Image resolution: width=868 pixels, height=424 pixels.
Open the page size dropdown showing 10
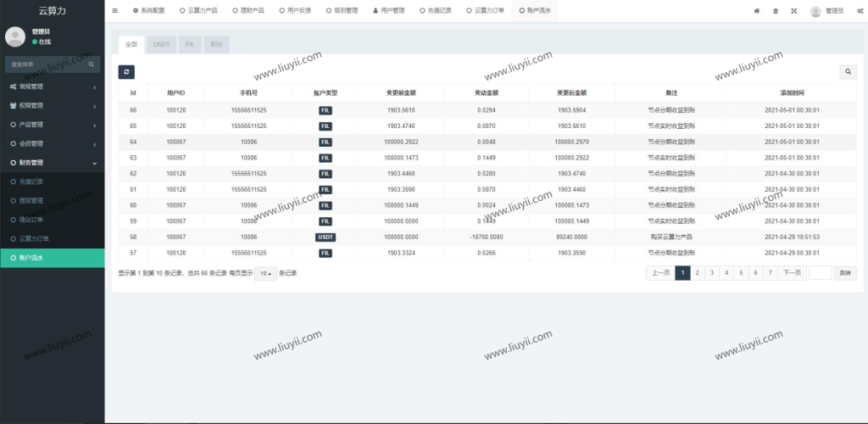point(265,273)
